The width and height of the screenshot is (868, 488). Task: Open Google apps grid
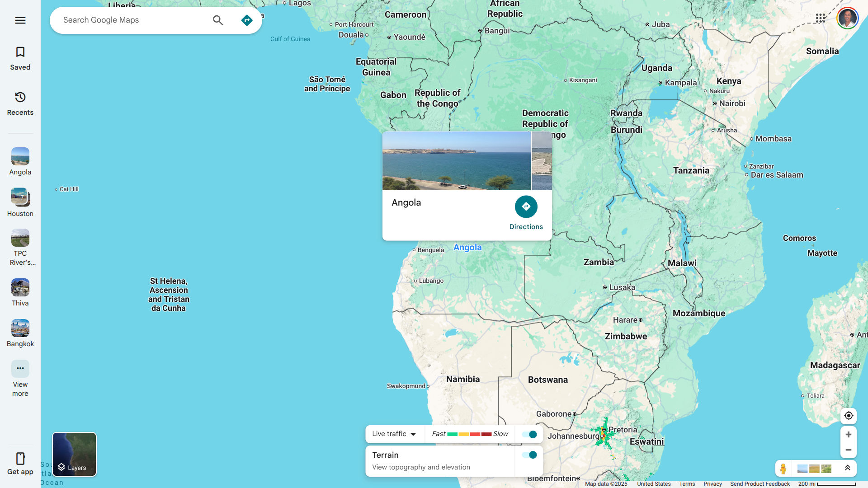[x=820, y=18]
